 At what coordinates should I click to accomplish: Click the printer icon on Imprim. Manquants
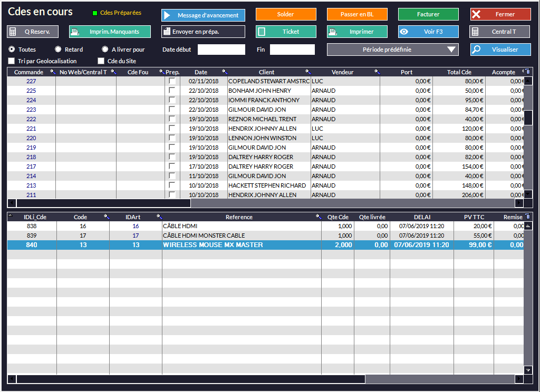[x=75, y=32]
